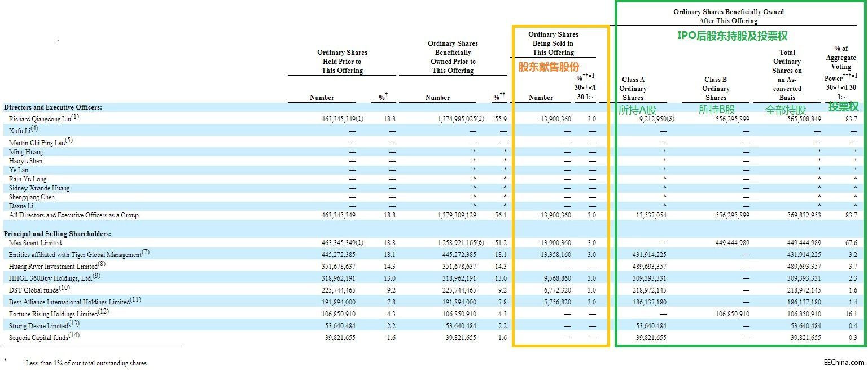Select the 55.9 percentage in Liu's row
This screenshot has height=370, width=868.
[x=501, y=119]
